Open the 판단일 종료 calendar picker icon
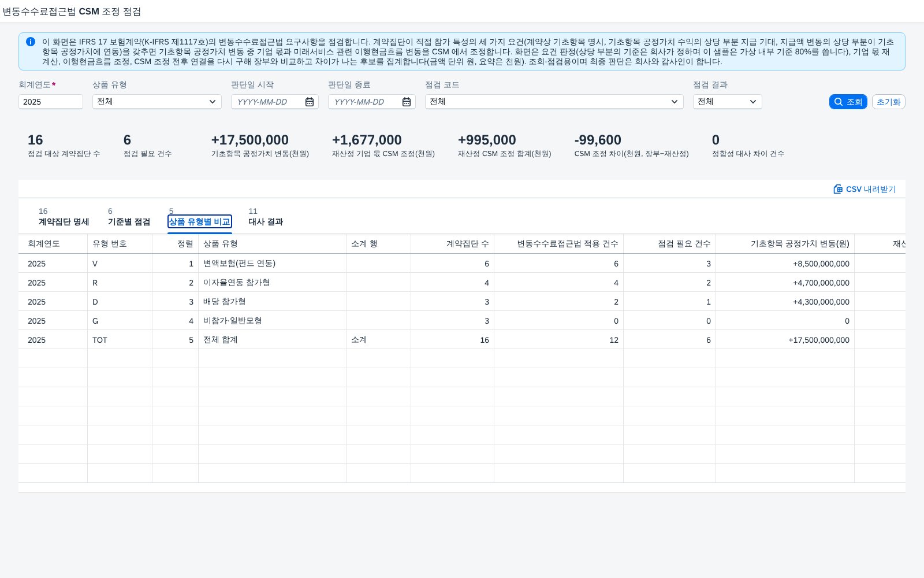The width and height of the screenshot is (924, 578). pyautogui.click(x=407, y=102)
